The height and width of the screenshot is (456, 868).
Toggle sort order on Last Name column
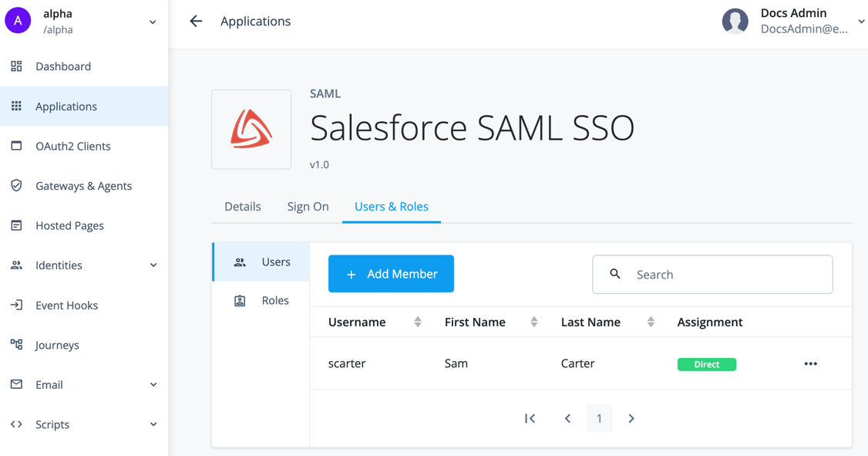(651, 322)
